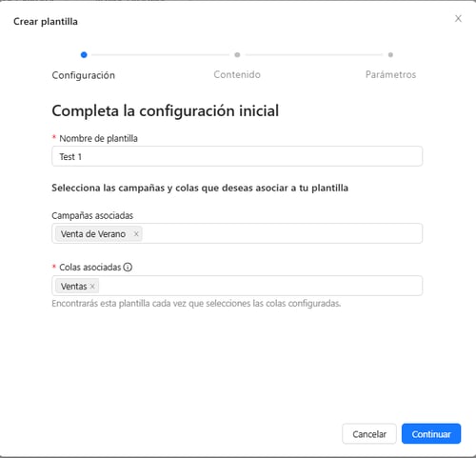Remove the Ventas queue tag
Viewport: 476px width, 458px height.
(x=92, y=287)
